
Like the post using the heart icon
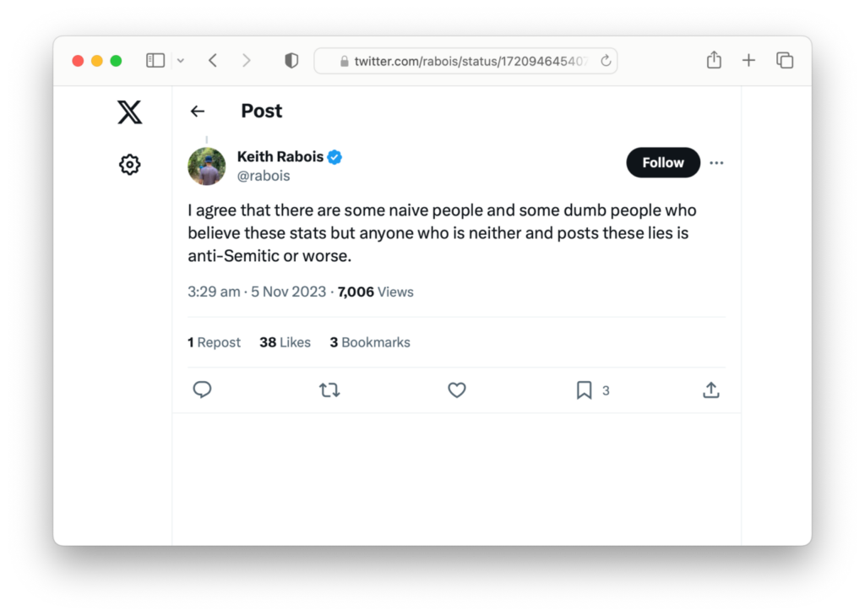(x=457, y=390)
